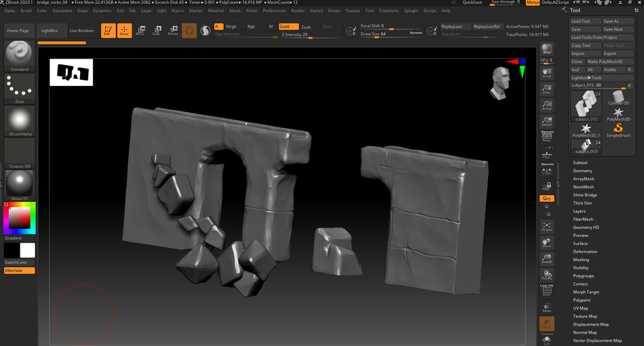Viewport: 644px width, 346px height.
Task: Open the Zplugin menu
Action: (x=410, y=11)
